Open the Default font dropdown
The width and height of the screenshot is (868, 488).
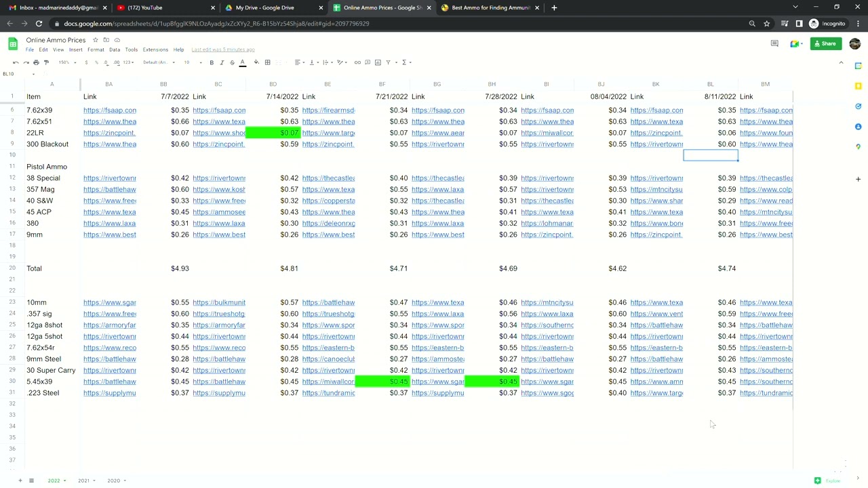click(159, 62)
